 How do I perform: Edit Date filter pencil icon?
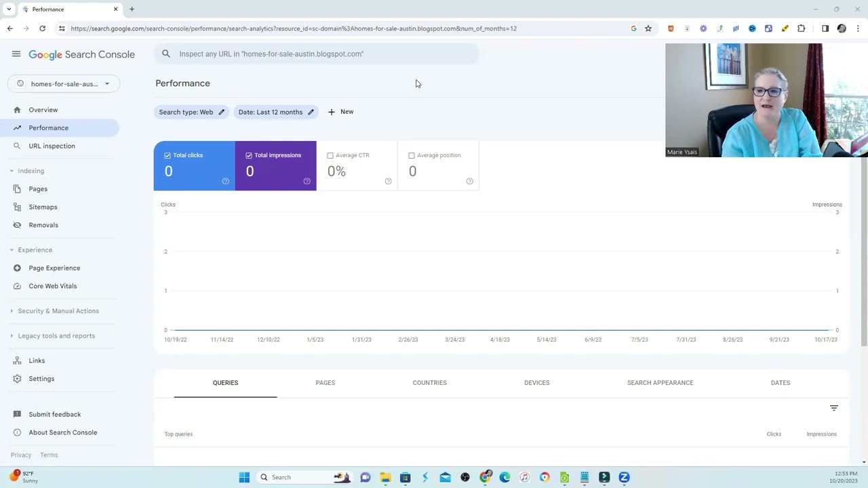click(311, 112)
